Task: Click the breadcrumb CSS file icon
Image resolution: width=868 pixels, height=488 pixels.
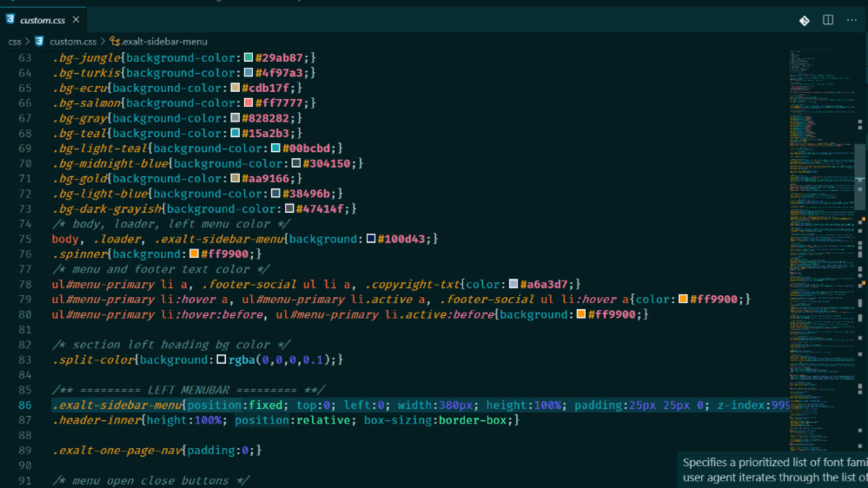Action: click(x=39, y=41)
